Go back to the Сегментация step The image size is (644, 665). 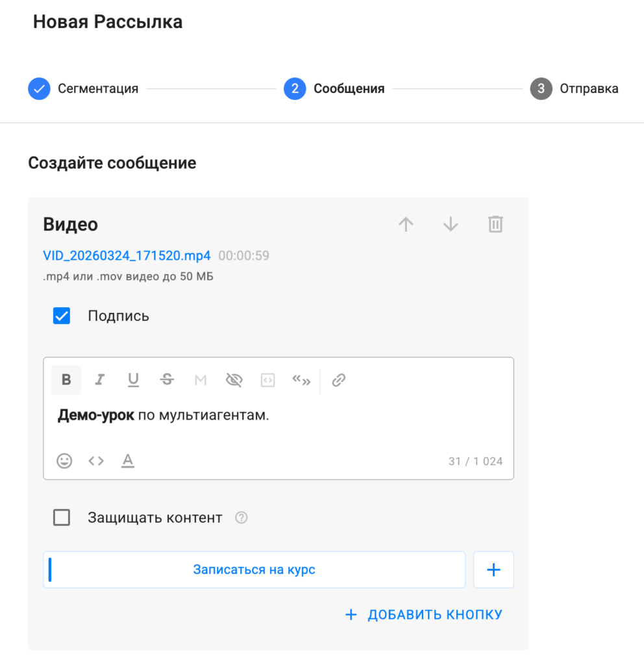(x=83, y=89)
